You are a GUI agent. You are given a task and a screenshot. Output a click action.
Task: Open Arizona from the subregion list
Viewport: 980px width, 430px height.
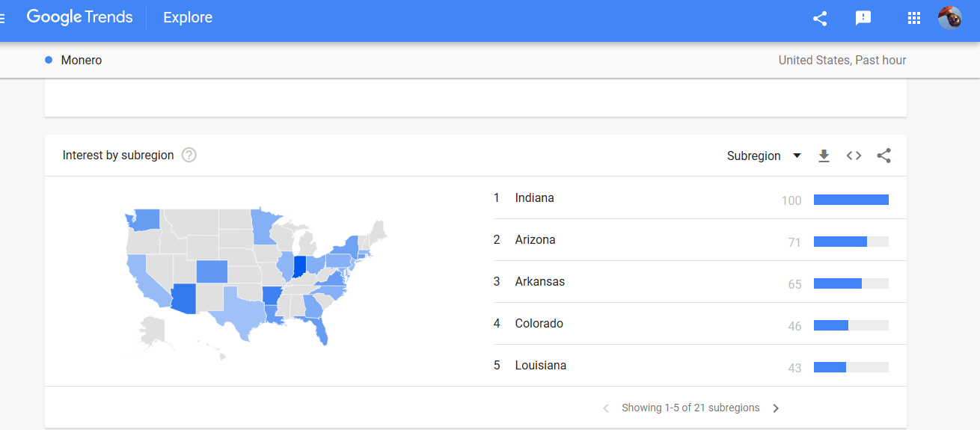(535, 240)
